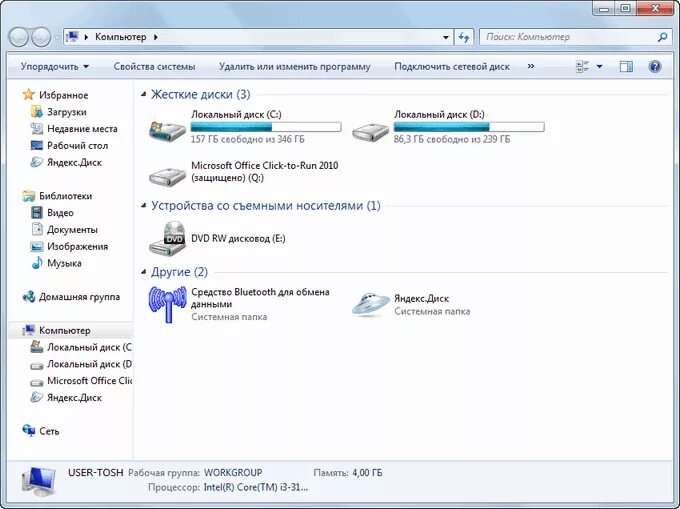Click WORKGROUP value in details pane
The width and height of the screenshot is (680, 509).
(x=233, y=472)
